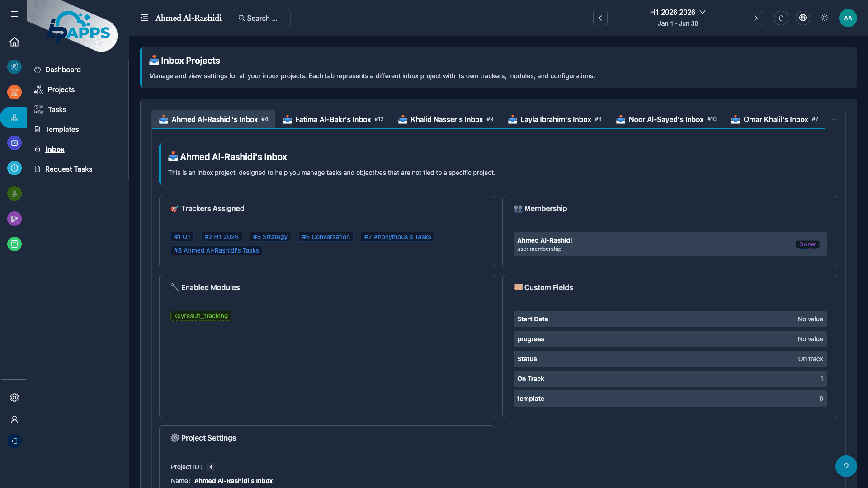Toggle light theme with the sun icon

(825, 18)
